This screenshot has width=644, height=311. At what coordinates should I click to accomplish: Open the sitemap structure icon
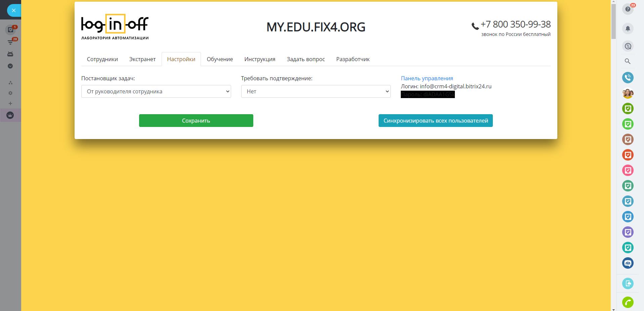10,83
